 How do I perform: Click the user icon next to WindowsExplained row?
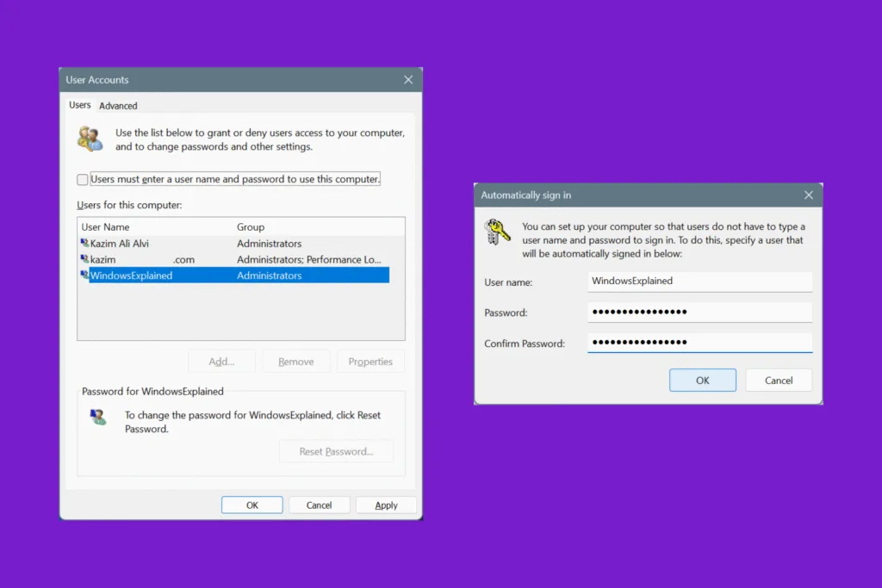tap(84, 275)
